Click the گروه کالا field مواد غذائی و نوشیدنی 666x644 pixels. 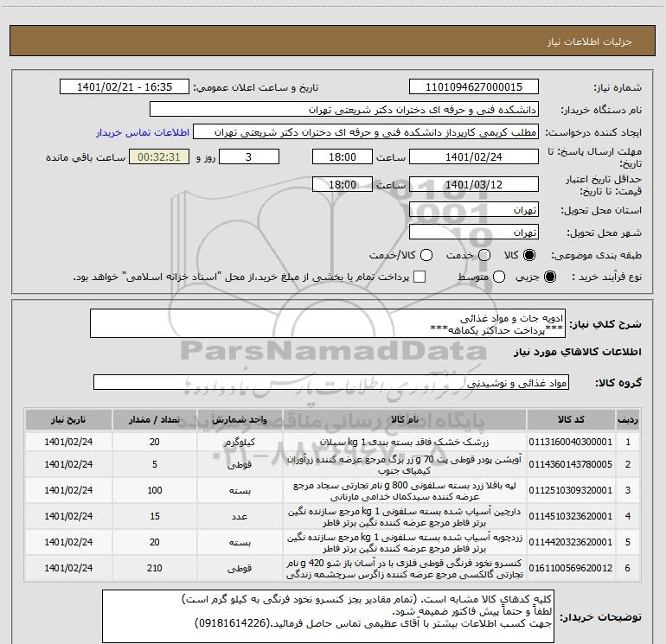click(x=331, y=382)
